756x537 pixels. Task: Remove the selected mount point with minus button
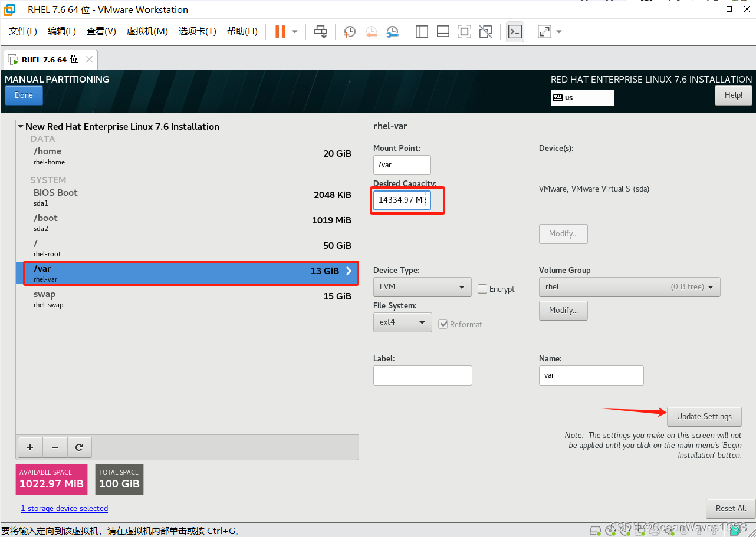55,447
